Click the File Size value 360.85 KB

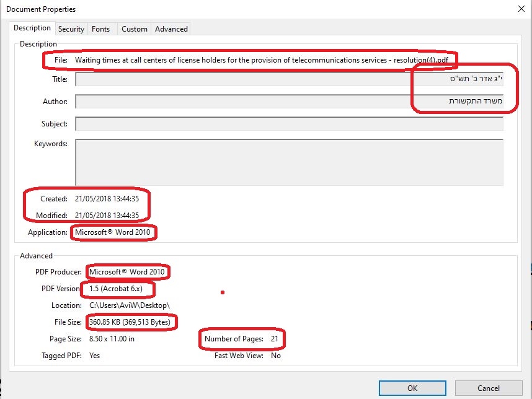tap(130, 322)
